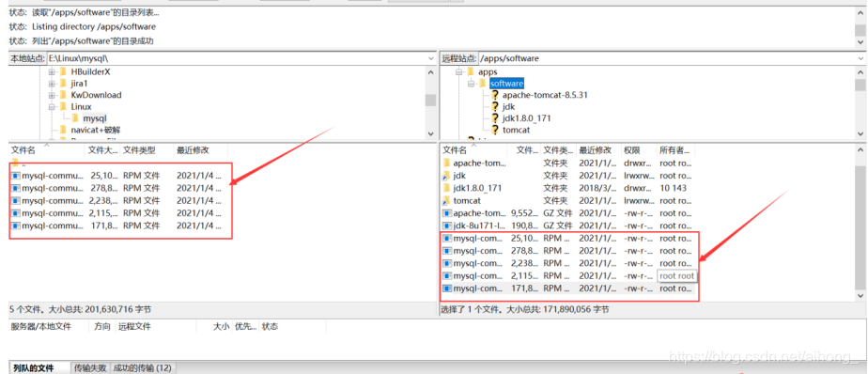This screenshot has height=374, width=868.
Task: Sort local list by 最近修改 column header
Action: [x=201, y=149]
